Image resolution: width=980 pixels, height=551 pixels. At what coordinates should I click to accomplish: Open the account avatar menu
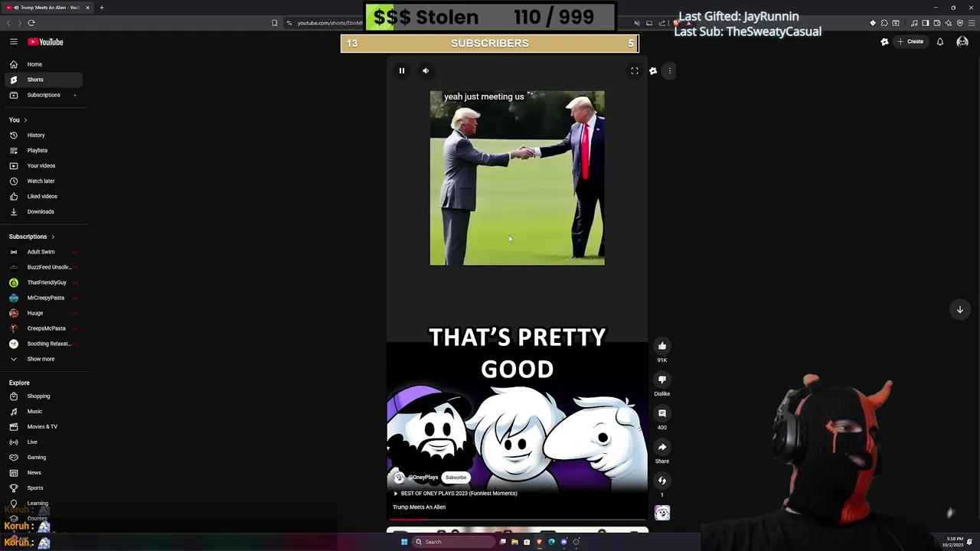[x=962, y=42]
